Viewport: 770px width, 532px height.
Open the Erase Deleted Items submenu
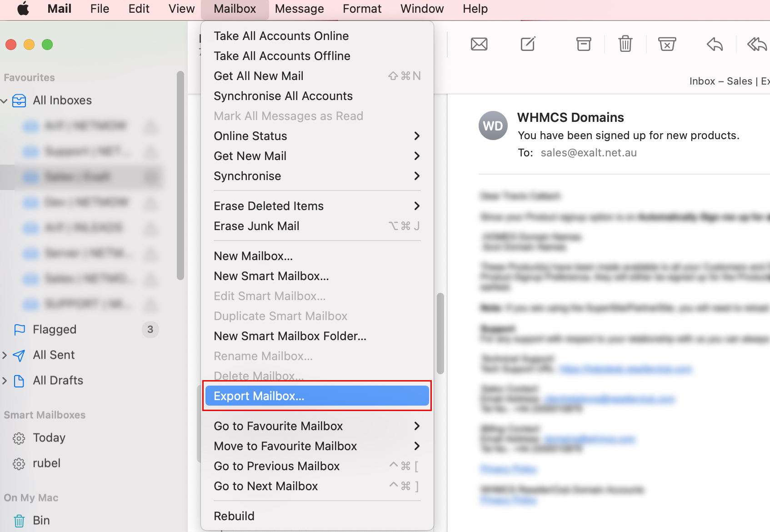317,206
